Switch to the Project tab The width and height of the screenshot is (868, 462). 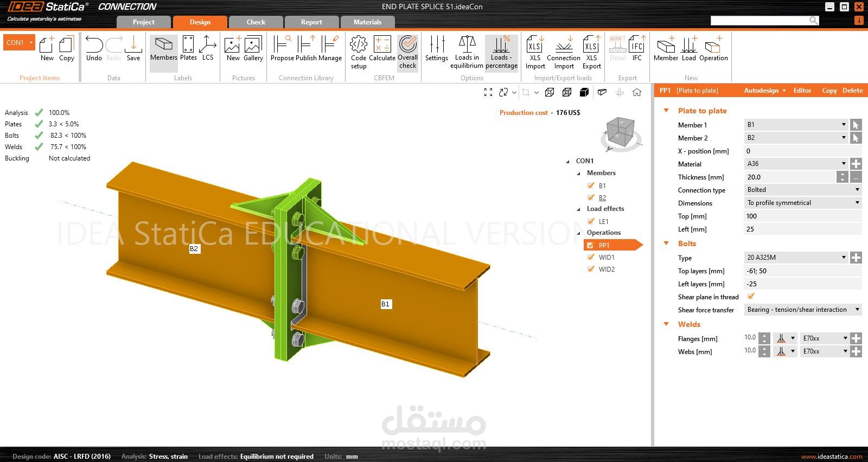(x=144, y=22)
